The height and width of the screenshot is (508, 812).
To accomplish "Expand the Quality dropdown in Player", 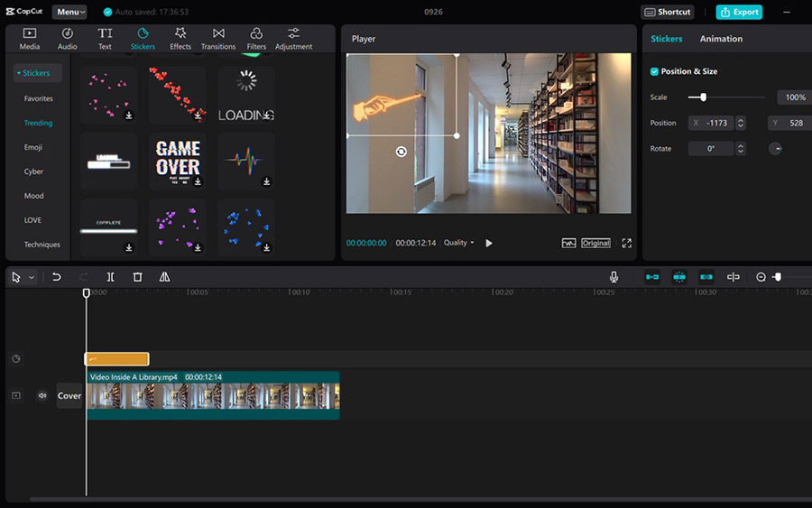I will (x=458, y=243).
